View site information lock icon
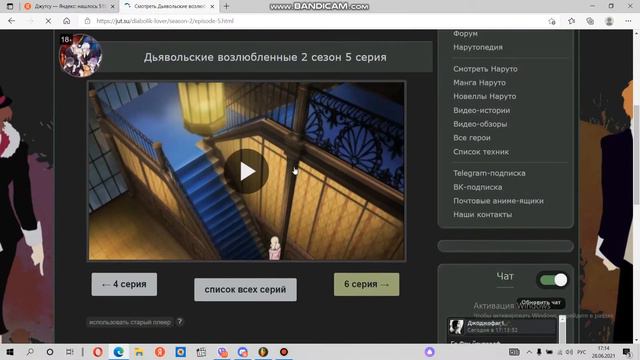640x360 pixels. pos(87,21)
